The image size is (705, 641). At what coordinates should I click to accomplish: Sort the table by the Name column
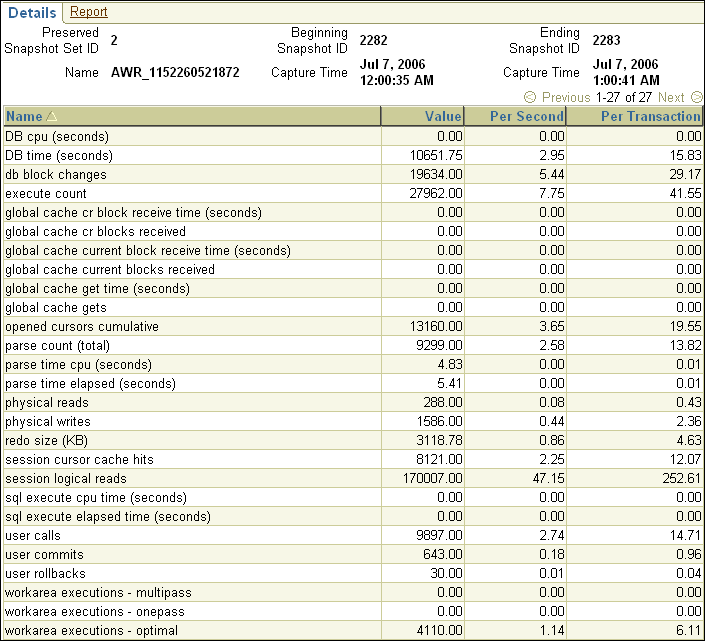pyautogui.click(x=24, y=117)
